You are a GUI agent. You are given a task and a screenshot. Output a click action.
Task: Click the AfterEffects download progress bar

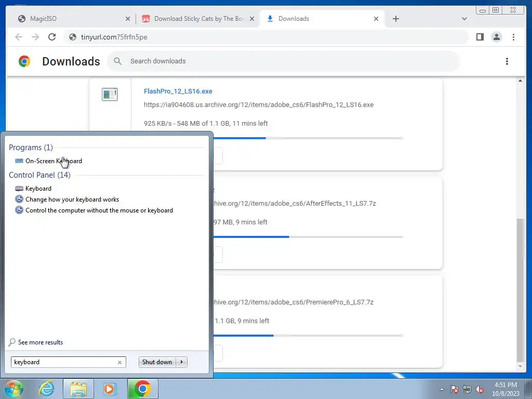pyautogui.click(x=308, y=237)
